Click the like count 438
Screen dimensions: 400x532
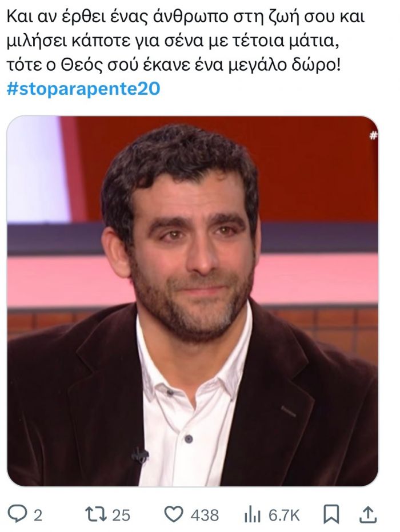coord(205,515)
